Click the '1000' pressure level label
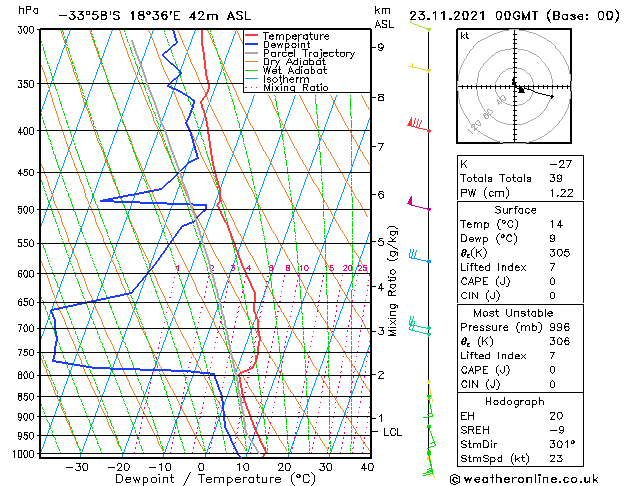Image resolution: width=629 pixels, height=486 pixels. 24,454
